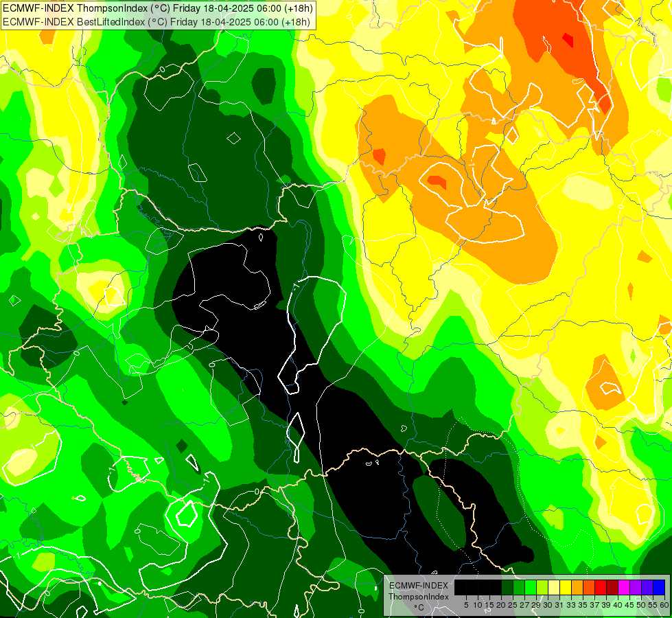
Task: Click the purple 45–50 legend swatch
Action: (636, 587)
